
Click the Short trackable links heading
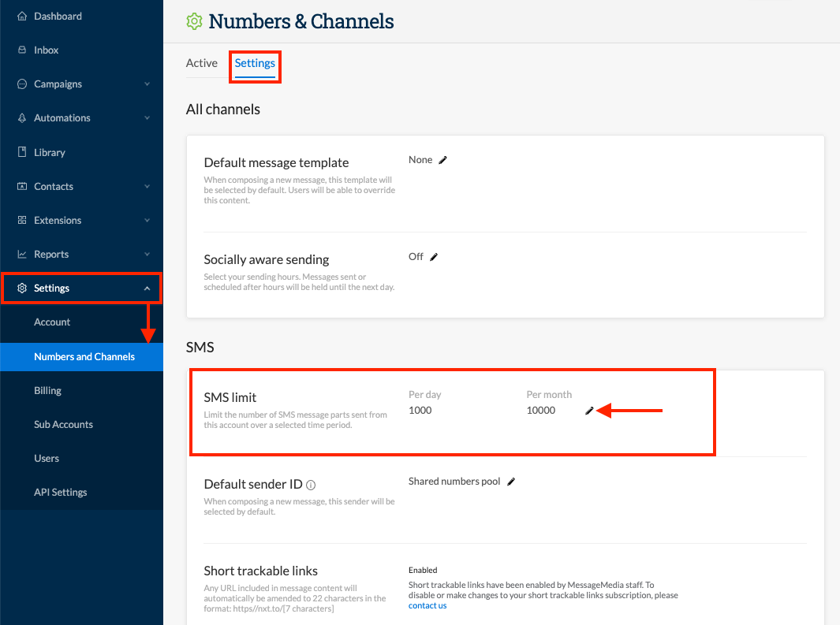click(x=261, y=571)
